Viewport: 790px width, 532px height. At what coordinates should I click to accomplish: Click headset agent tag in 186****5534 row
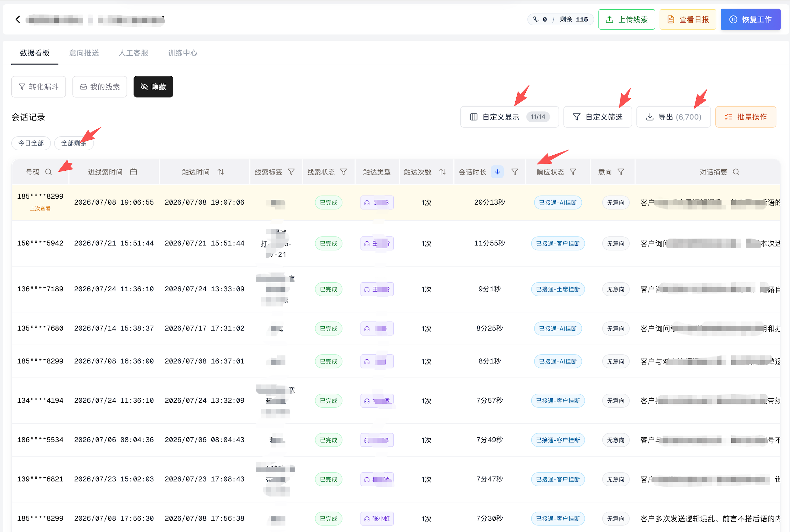click(377, 440)
